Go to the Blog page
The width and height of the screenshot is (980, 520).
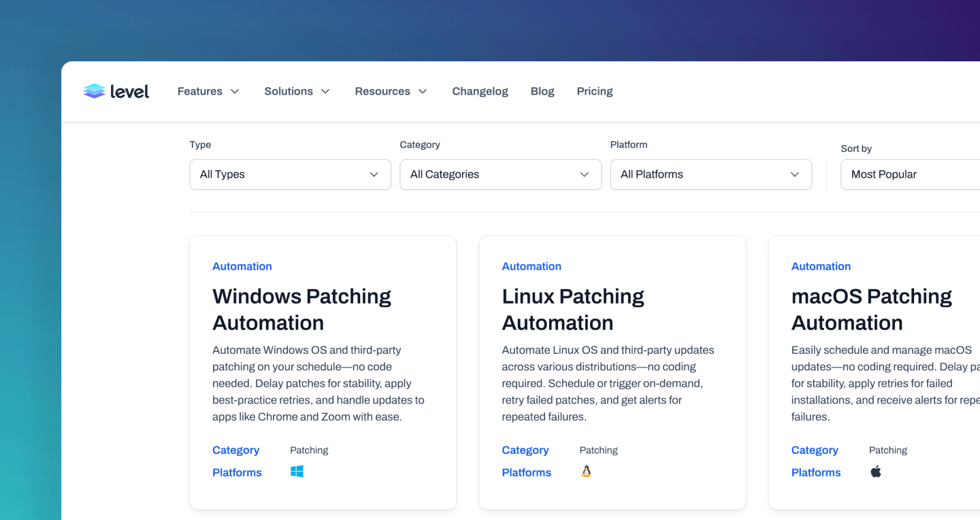[542, 91]
